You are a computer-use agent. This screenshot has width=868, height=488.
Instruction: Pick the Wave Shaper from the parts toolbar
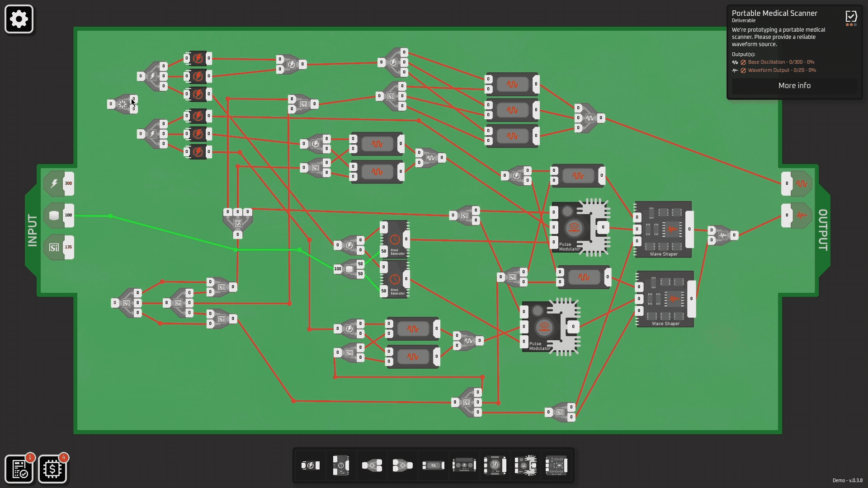(x=557, y=465)
